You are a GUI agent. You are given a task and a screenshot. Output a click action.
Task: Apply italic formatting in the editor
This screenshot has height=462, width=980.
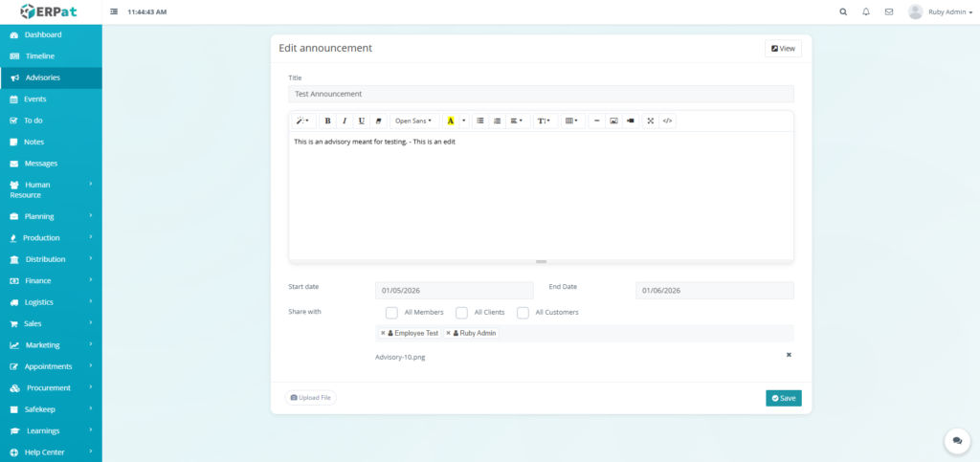click(345, 121)
